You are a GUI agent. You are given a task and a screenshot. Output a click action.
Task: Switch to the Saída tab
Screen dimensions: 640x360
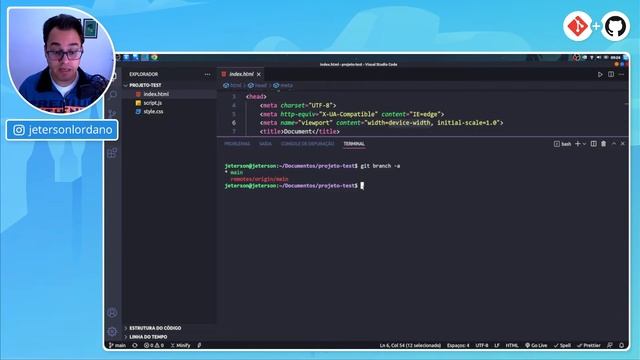coord(265,144)
